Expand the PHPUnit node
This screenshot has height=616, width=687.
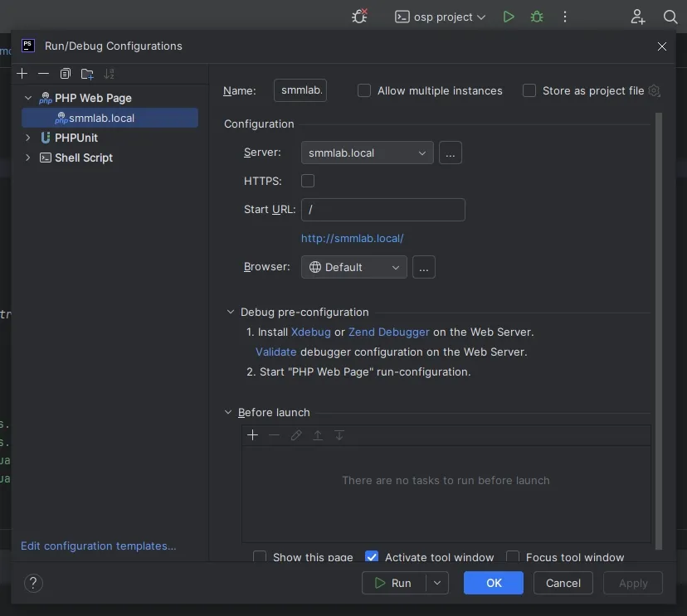click(28, 138)
